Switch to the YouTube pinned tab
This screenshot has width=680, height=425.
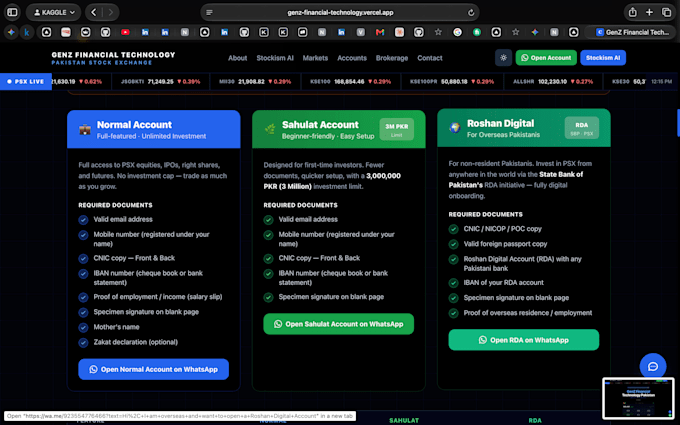point(125,32)
